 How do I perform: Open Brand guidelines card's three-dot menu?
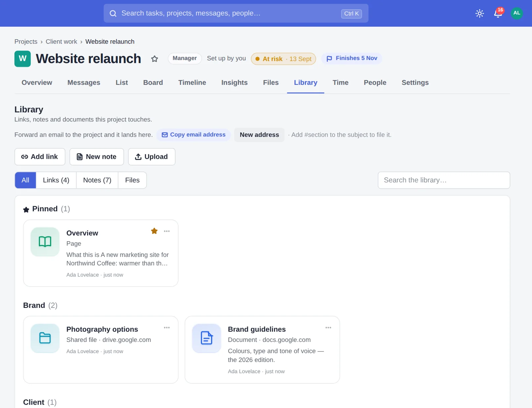[x=328, y=327]
